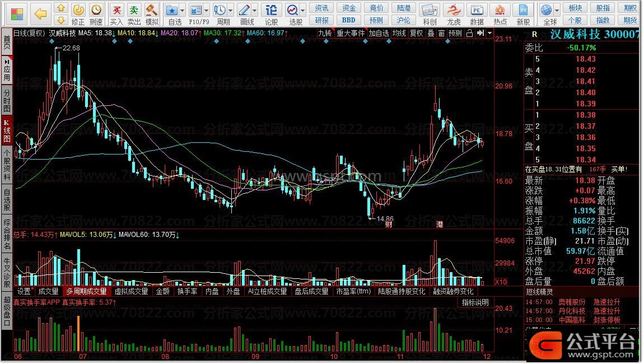Click the 竞价 auction button
The height and width of the screenshot is (364, 644).
(x=376, y=8)
